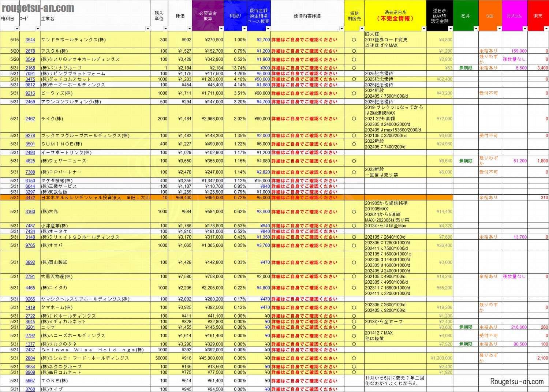Open stock code link 3201
549x392 pixels.
30,327
